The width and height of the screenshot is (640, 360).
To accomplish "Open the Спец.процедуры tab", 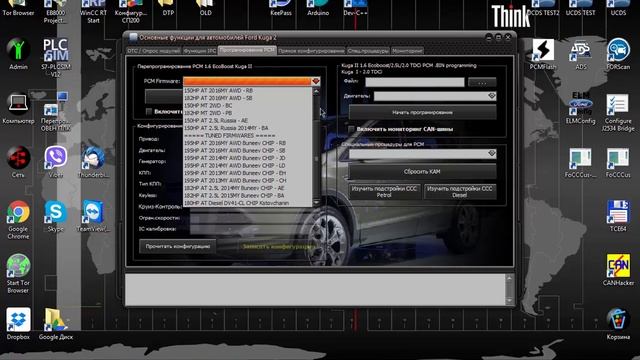I will pos(368,51).
